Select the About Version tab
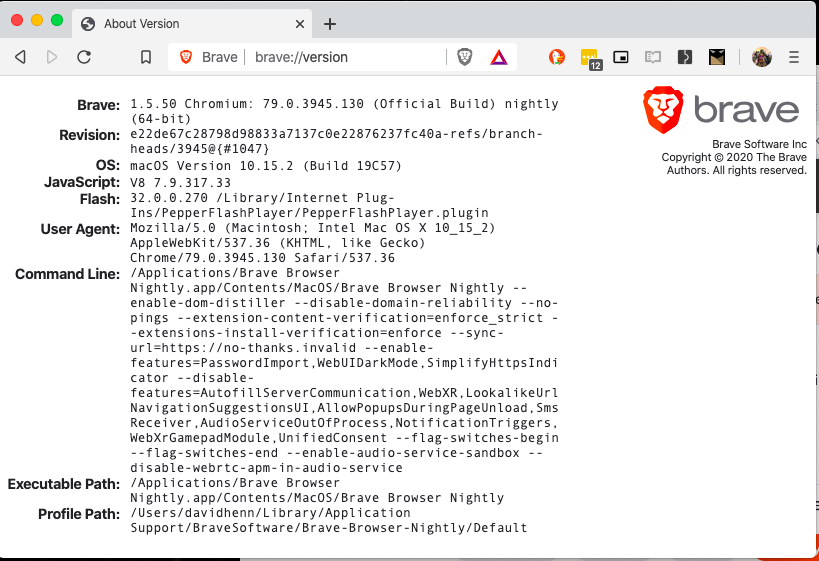The height and width of the screenshot is (561, 819). click(x=192, y=24)
